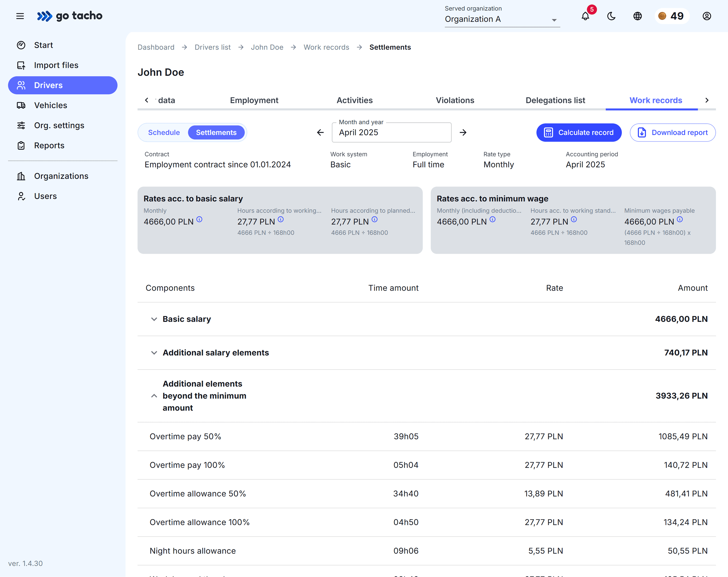Open Served organization dropdown
728x577 pixels.
point(502,19)
